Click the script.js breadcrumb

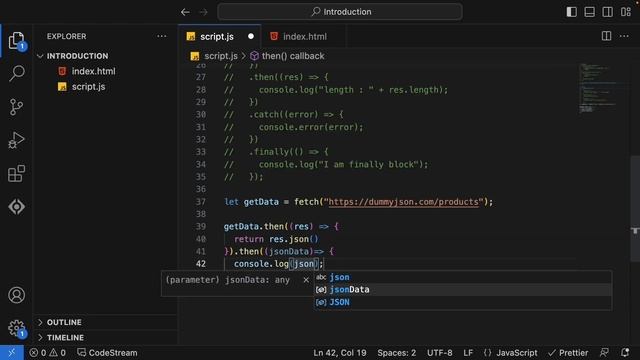[x=221, y=56]
